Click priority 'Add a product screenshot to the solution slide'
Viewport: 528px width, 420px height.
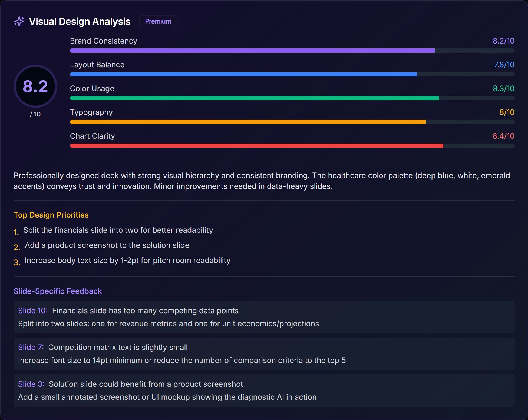[107, 245]
